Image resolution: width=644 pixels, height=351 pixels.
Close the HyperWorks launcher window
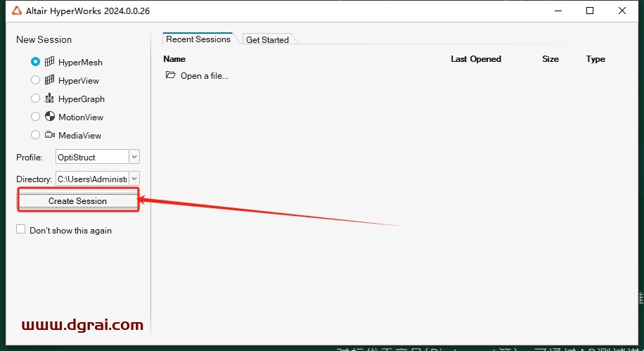pyautogui.click(x=622, y=11)
